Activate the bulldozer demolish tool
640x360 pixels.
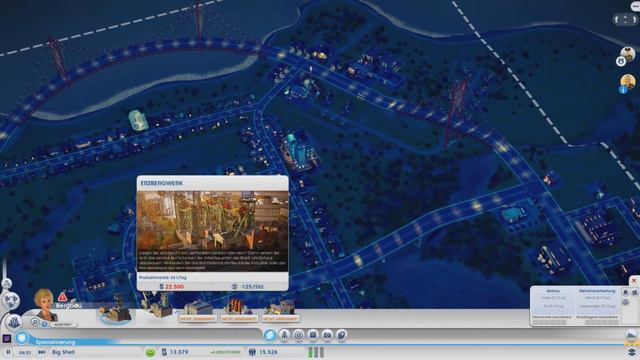tap(631, 335)
